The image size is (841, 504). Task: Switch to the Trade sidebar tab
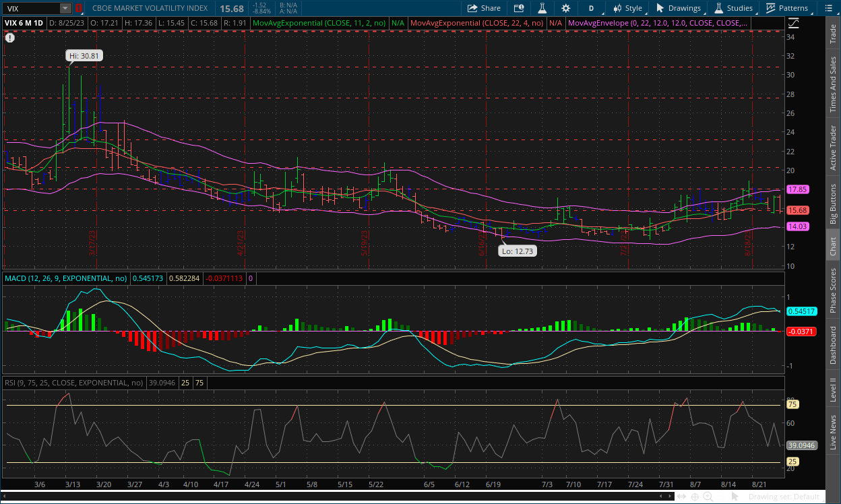pos(834,34)
